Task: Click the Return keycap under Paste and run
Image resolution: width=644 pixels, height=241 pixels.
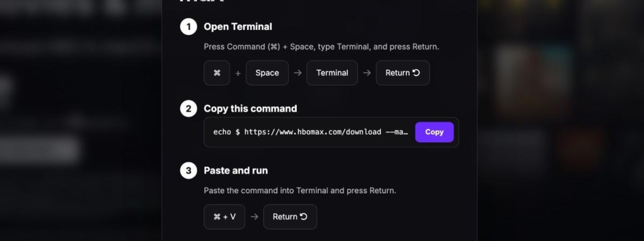Action: point(290,217)
